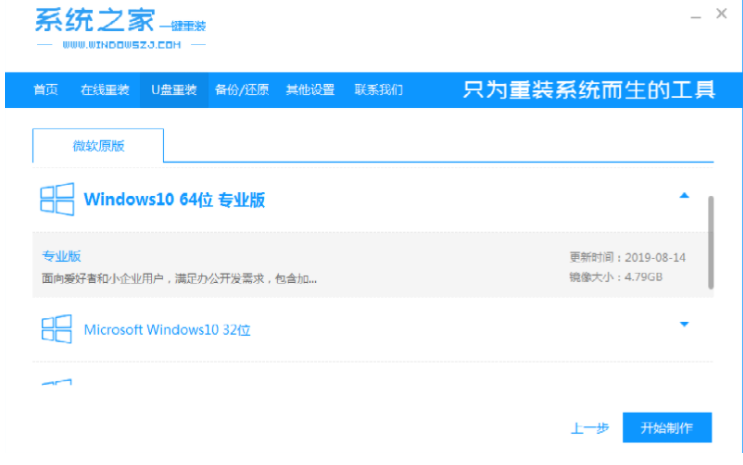
Task: Open the 首页 home tab
Action: point(46,90)
